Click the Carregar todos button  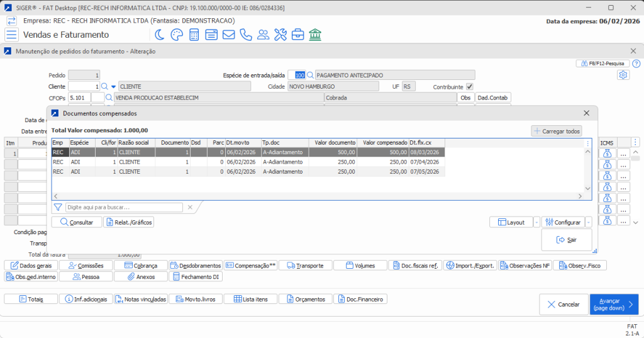[557, 131]
